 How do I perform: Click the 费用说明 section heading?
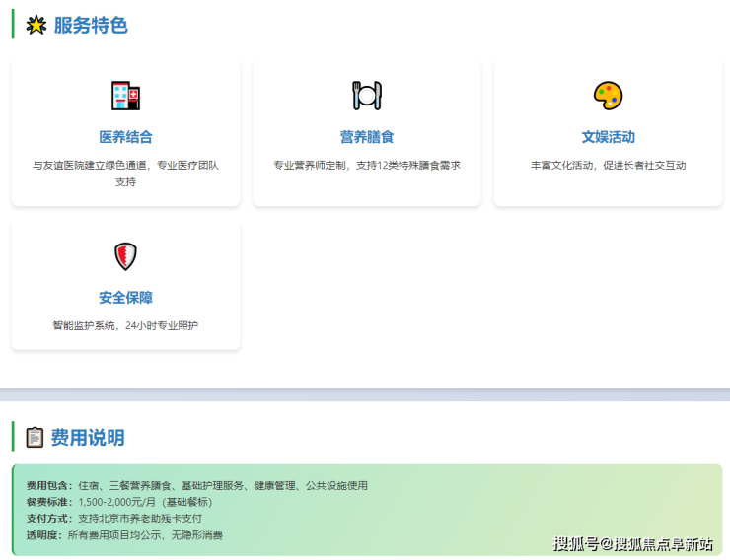(88, 438)
